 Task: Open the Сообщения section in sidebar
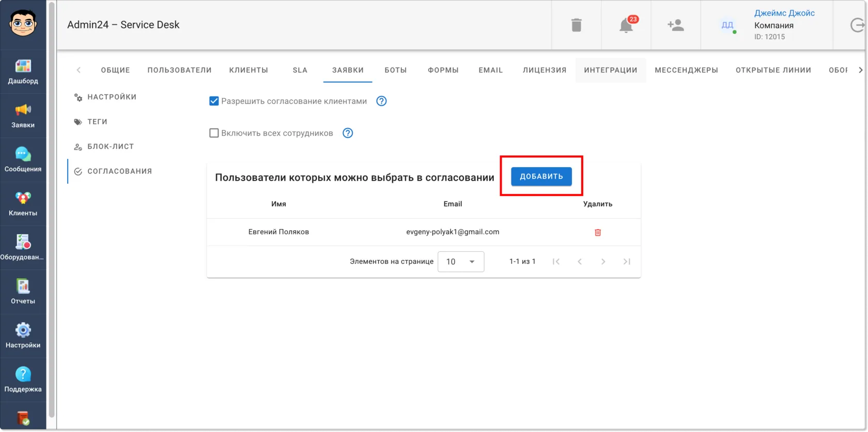23,160
